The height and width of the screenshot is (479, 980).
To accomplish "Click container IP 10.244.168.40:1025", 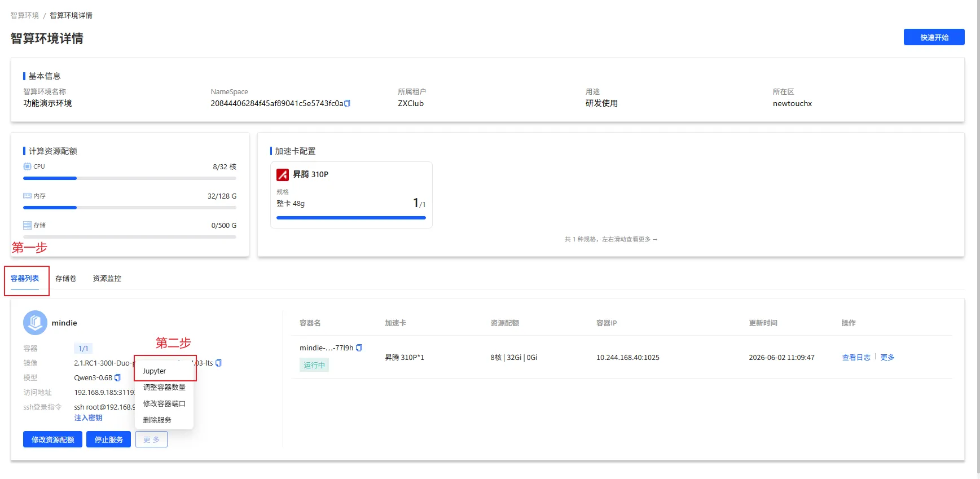I will tap(627, 357).
